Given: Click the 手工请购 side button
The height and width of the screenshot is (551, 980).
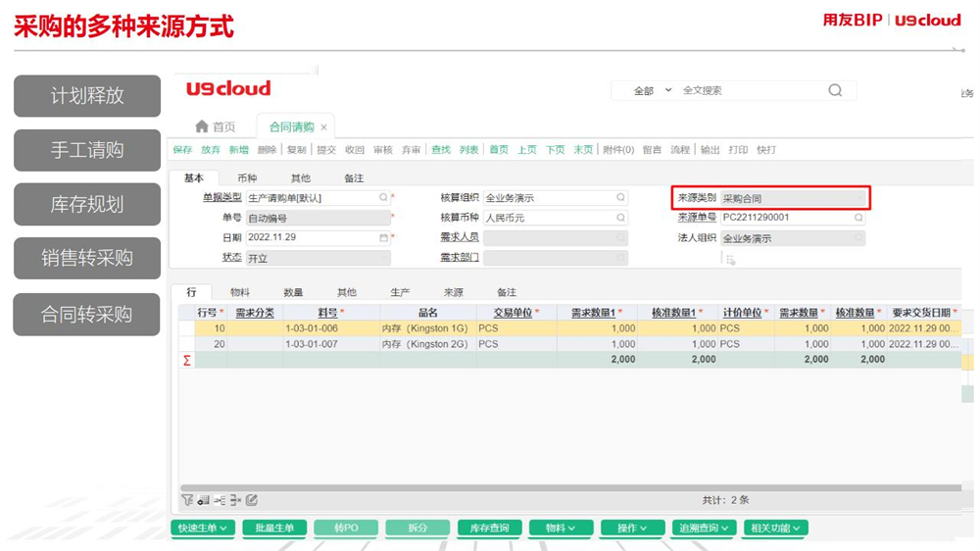Looking at the screenshot, I should [87, 150].
